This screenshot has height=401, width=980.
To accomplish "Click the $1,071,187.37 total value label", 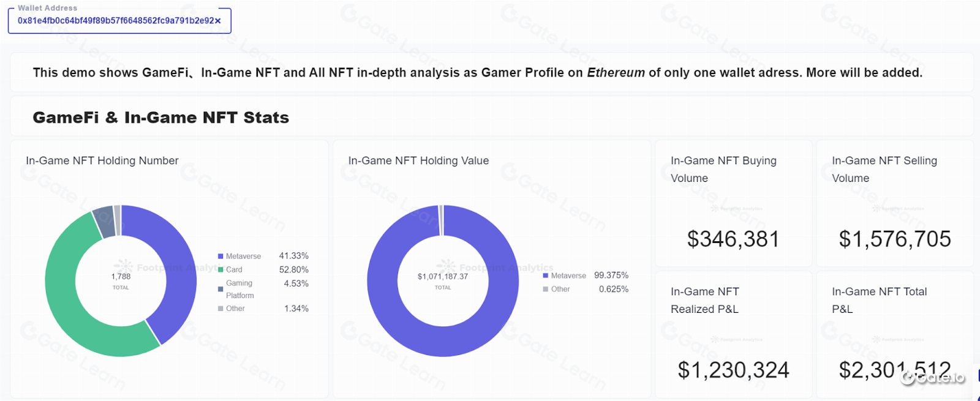I will tap(443, 277).
